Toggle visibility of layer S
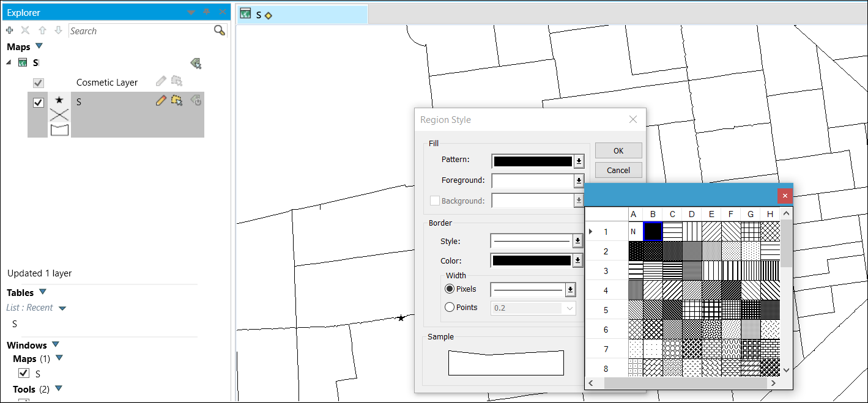Image resolution: width=868 pixels, height=403 pixels. click(38, 102)
